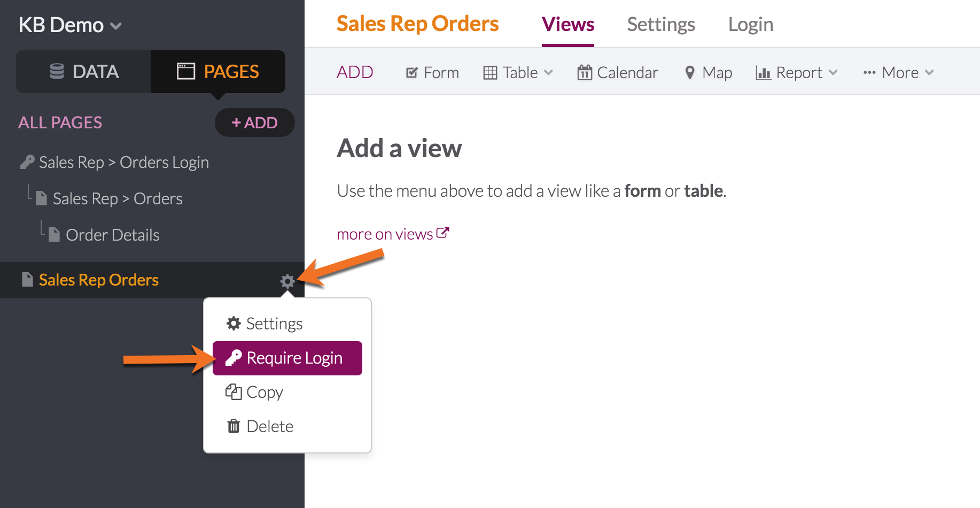Add a Form view
980x508 pixels.
point(432,72)
